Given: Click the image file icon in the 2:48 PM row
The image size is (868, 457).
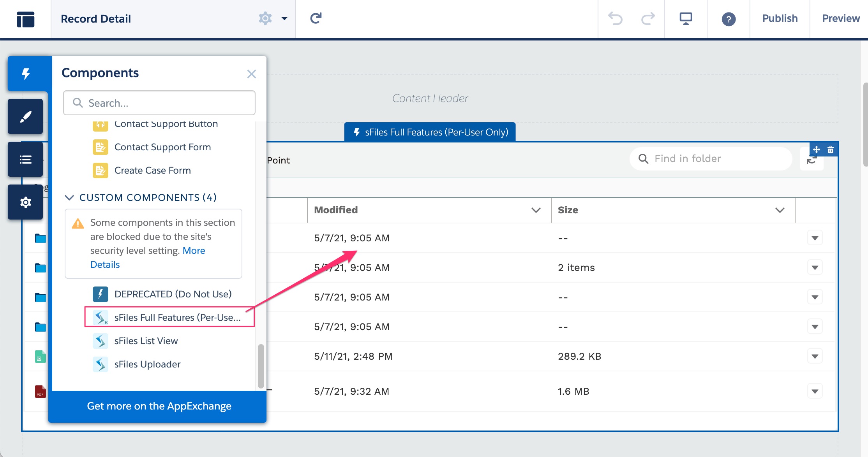Looking at the screenshot, I should click(41, 357).
